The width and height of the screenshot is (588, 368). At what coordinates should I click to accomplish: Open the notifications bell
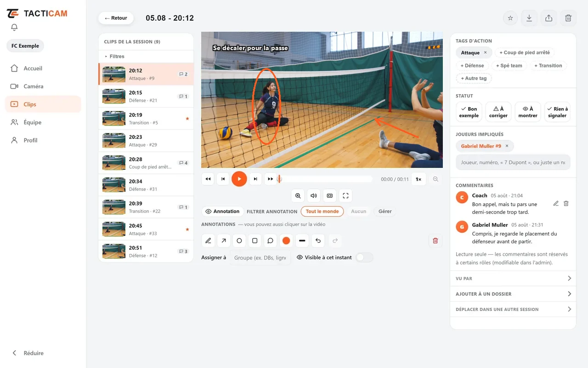tap(14, 28)
